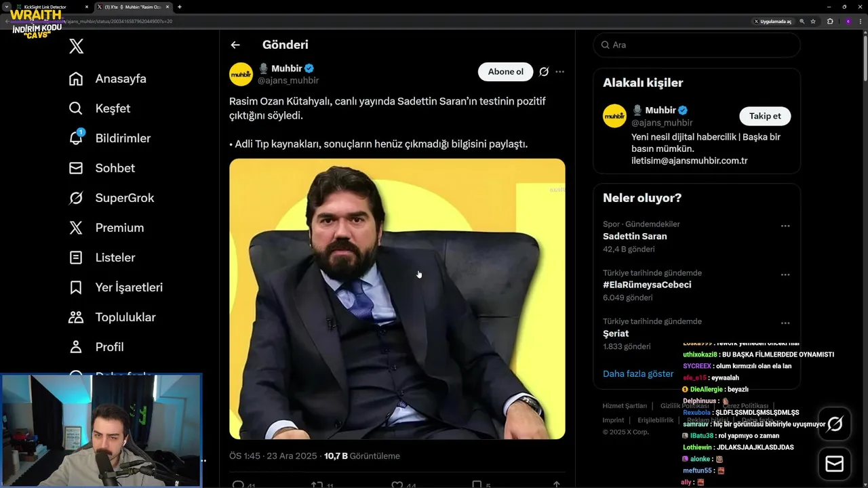This screenshot has width=868, height=488.
Task: Click the ÖS 1:45 · 23 Ara 2025 timestamp
Action: pos(273,456)
